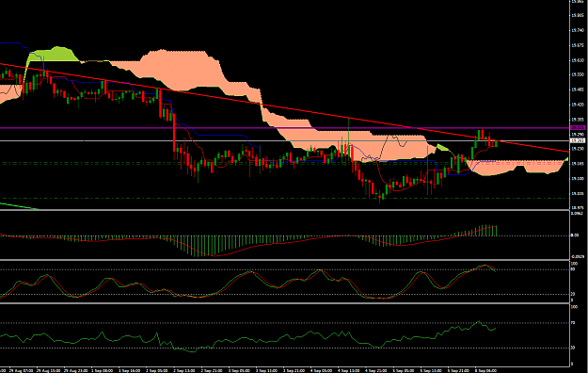Click the 8 Sep 06:00 time label

(485, 371)
